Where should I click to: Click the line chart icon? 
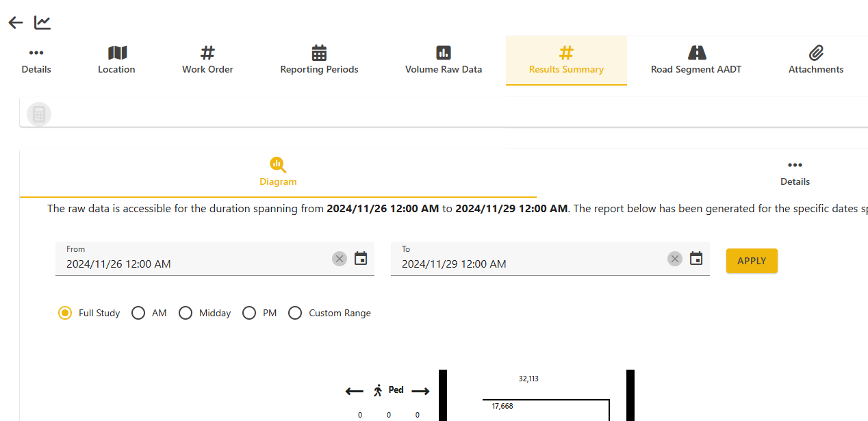pyautogui.click(x=42, y=23)
